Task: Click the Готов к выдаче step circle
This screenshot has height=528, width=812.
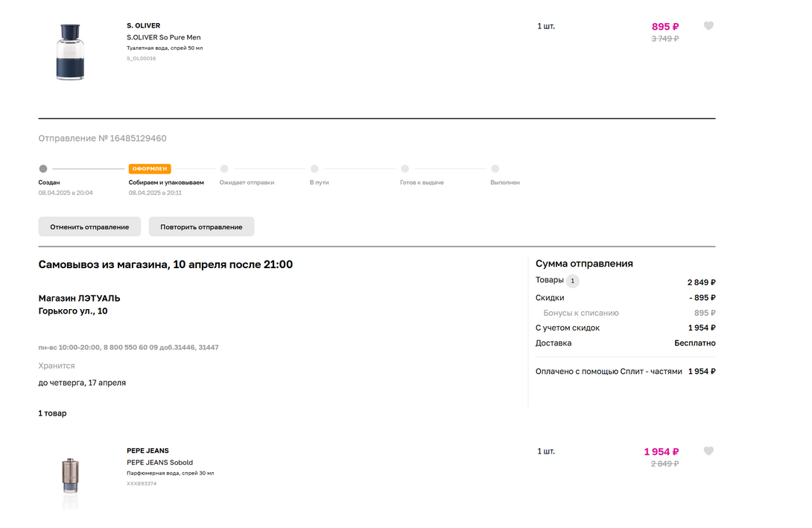Action: [x=405, y=169]
